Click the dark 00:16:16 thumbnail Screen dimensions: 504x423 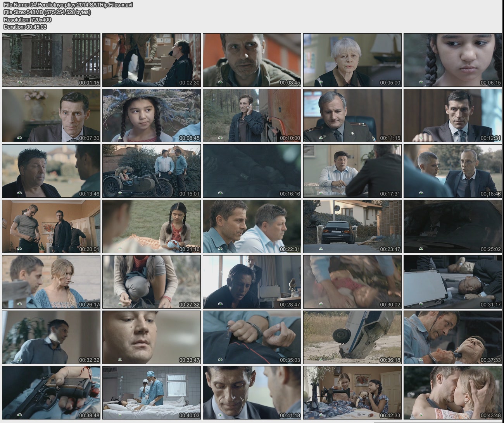pyautogui.click(x=252, y=171)
